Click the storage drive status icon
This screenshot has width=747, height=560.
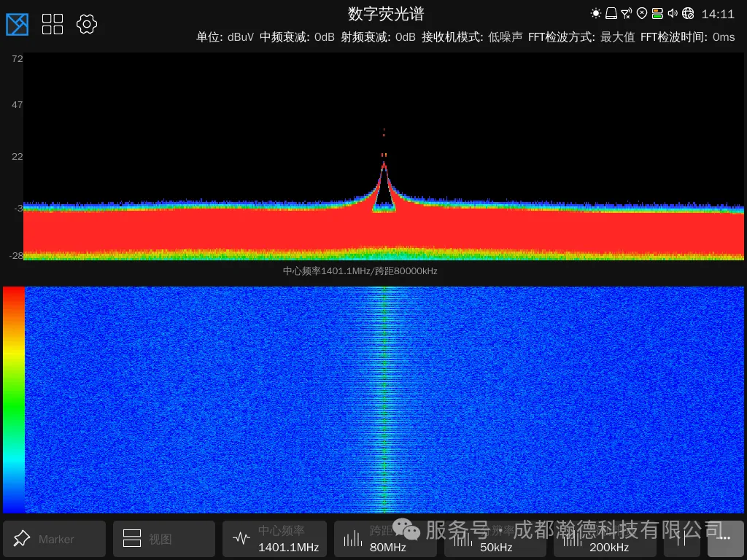(611, 13)
